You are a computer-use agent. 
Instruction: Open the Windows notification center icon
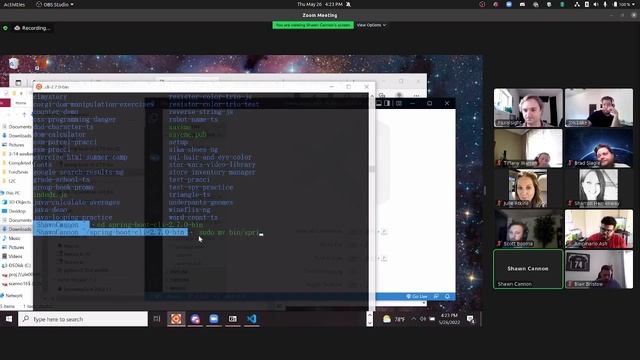tap(471, 319)
